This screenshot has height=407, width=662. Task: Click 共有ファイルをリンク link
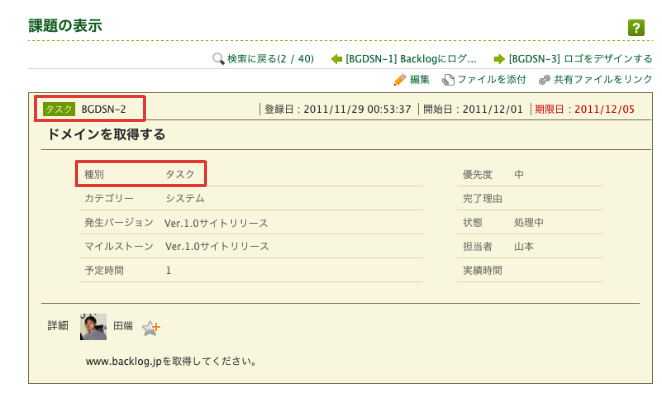point(603,79)
